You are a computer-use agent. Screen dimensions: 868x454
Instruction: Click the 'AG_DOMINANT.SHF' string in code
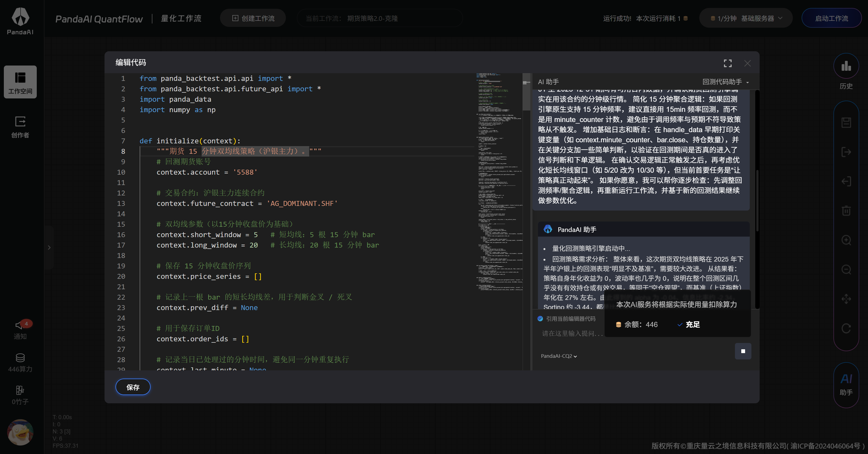[302, 203]
